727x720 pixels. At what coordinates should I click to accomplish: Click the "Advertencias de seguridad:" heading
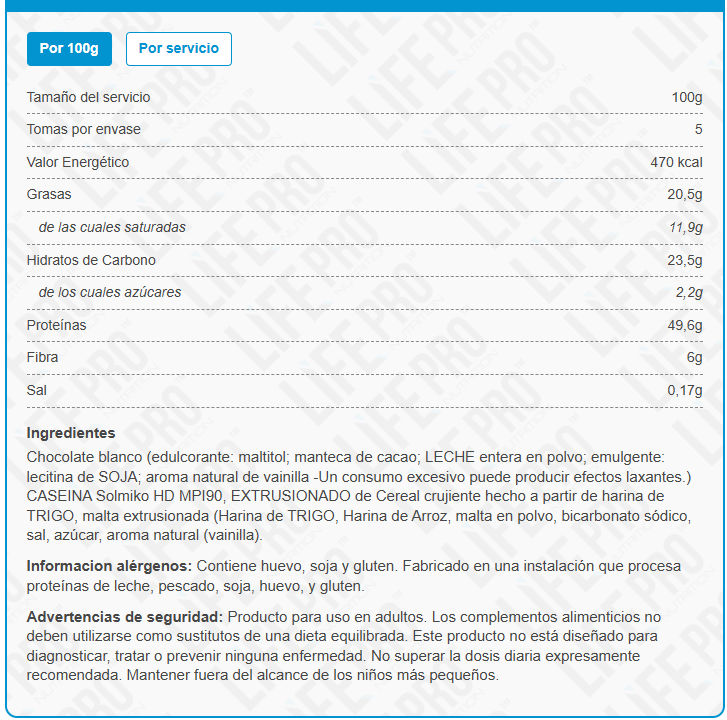(x=125, y=617)
